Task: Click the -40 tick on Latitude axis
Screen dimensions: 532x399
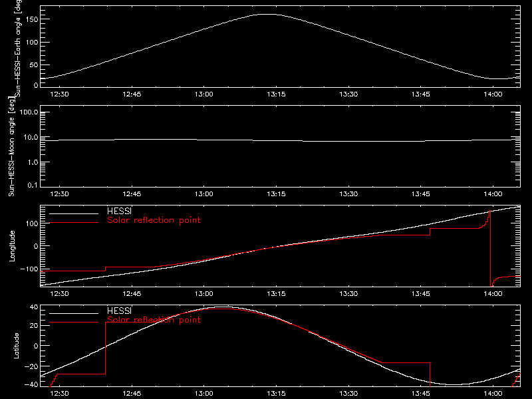Action: tap(31, 385)
